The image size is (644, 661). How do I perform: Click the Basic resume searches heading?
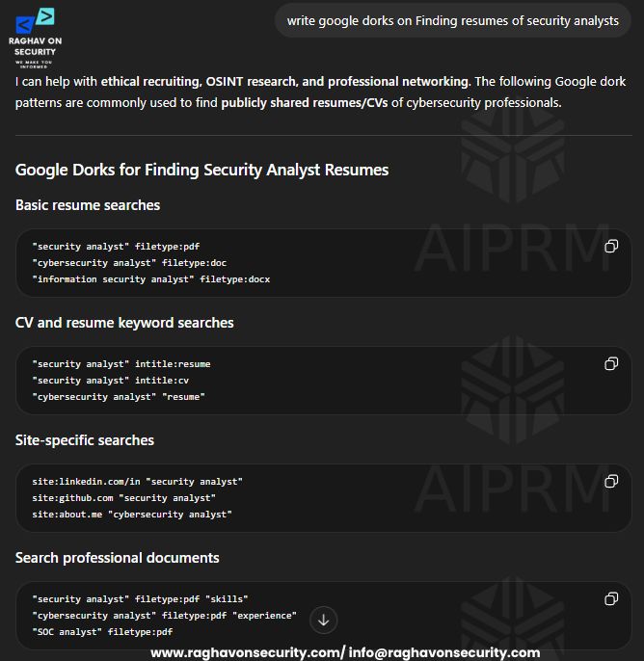point(88,205)
